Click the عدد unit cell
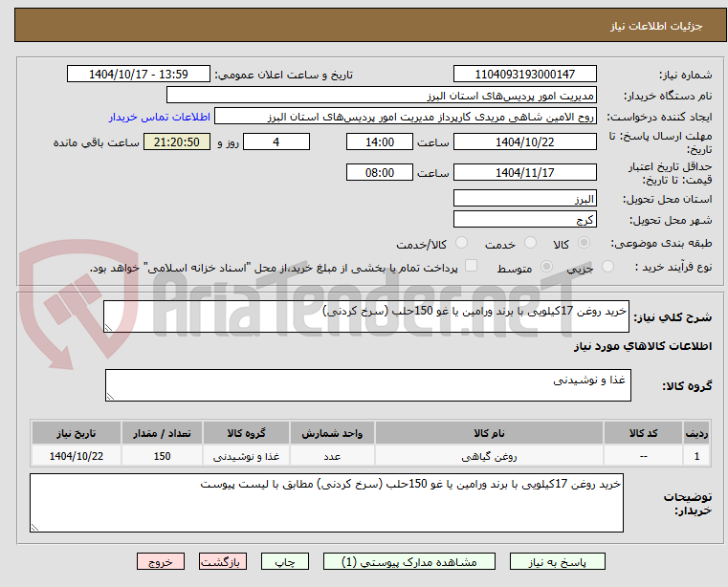This screenshot has width=728, height=587. click(332, 456)
